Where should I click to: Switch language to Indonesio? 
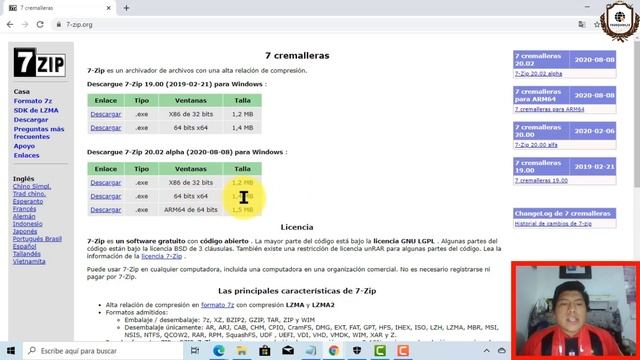coord(27,224)
